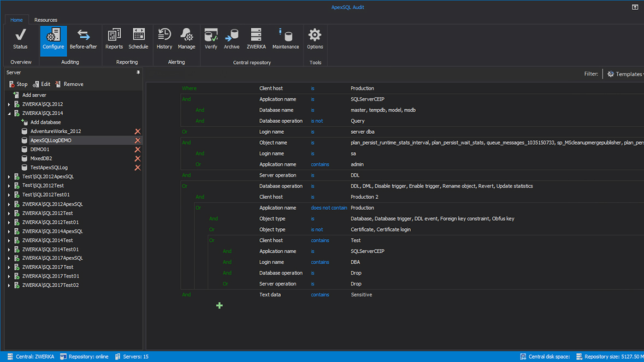
Task: Click the Repository size status icon
Action: click(x=579, y=357)
